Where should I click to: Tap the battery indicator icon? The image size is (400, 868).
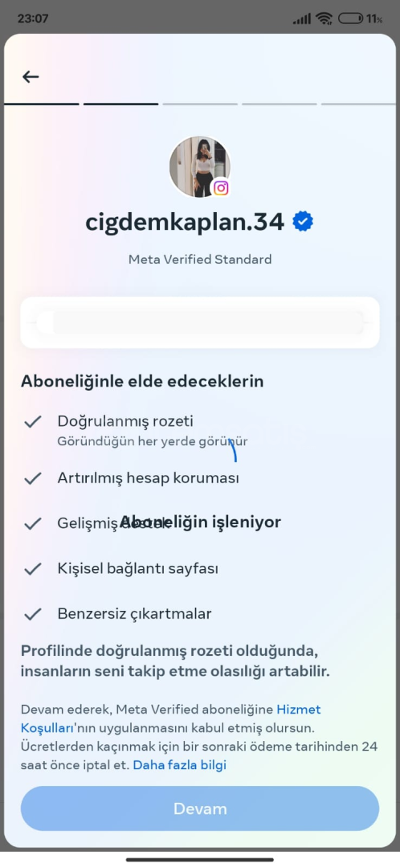pyautogui.click(x=351, y=18)
